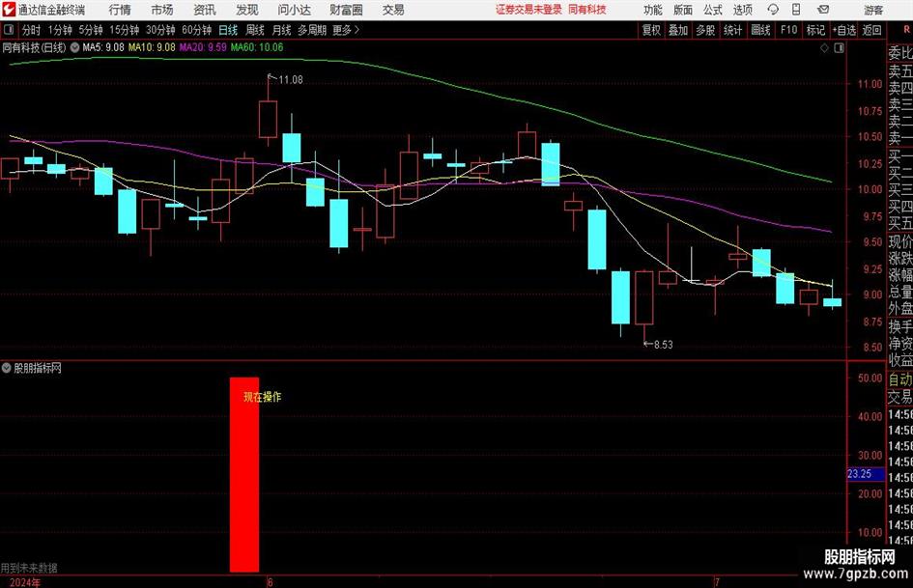Open the mobile phone icon in top bar

[796, 10]
